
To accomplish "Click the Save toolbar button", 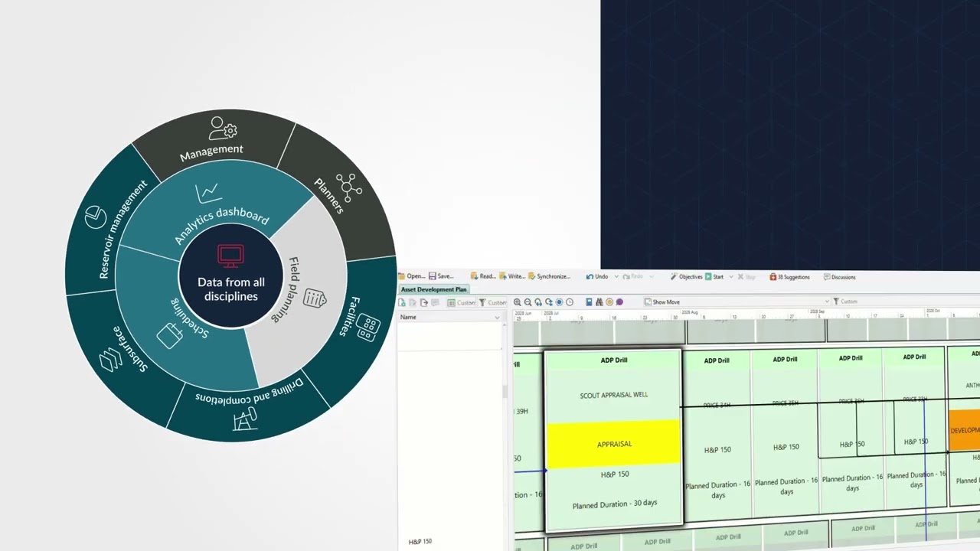I will [x=441, y=276].
